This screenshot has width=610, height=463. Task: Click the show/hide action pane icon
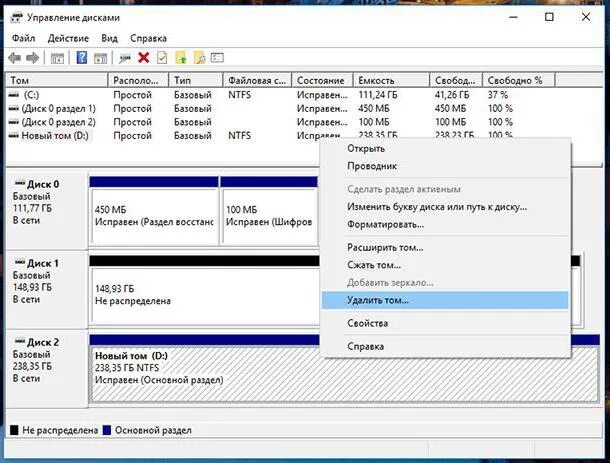click(100, 58)
